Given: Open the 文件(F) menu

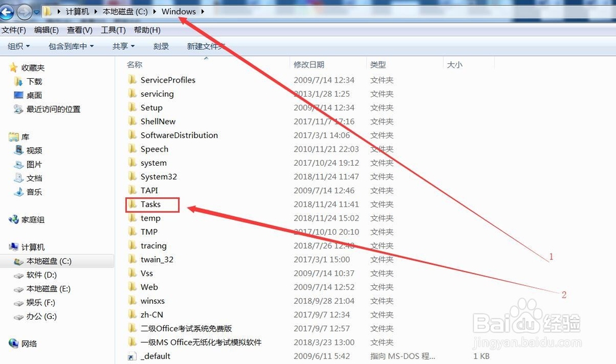Looking at the screenshot, I should click(14, 30).
